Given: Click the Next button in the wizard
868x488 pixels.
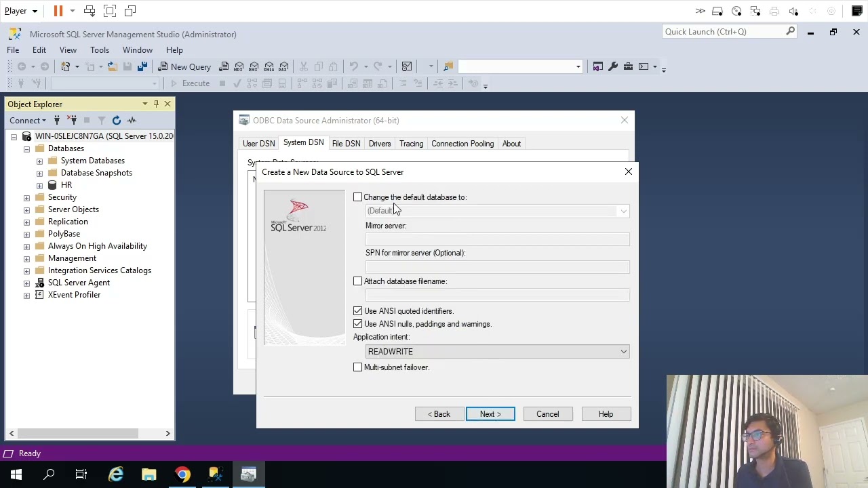Looking at the screenshot, I should [490, 414].
